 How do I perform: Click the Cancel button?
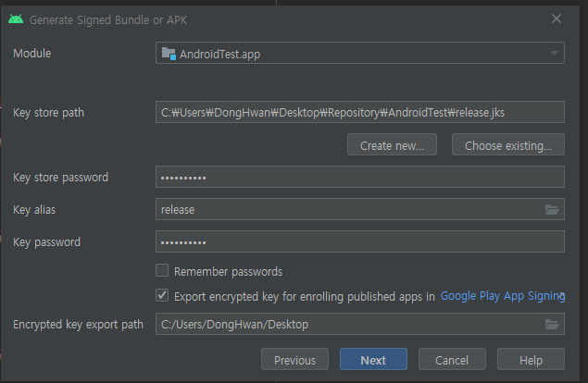(452, 359)
